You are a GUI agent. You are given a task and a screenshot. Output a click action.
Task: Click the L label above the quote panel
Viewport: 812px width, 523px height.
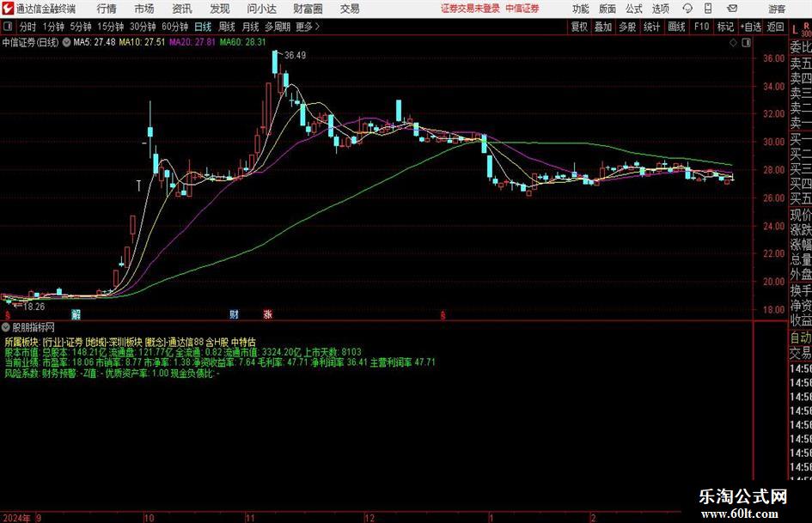[x=795, y=30]
